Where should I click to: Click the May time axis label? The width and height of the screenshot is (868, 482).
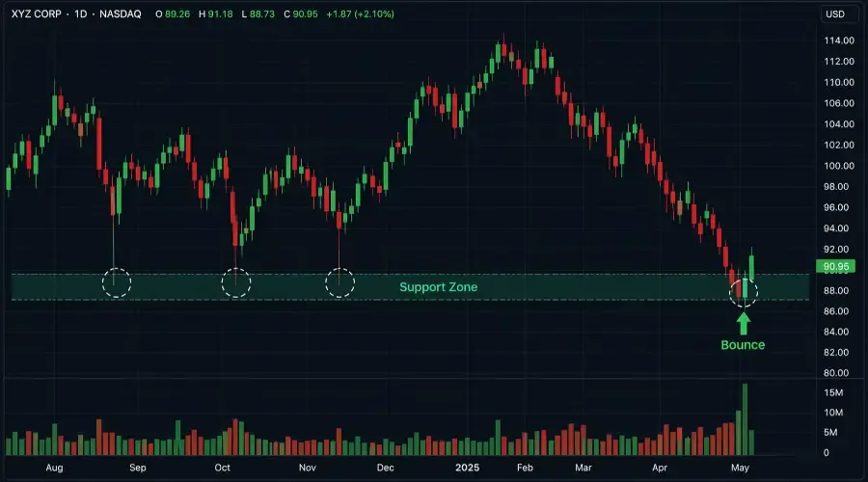click(740, 468)
